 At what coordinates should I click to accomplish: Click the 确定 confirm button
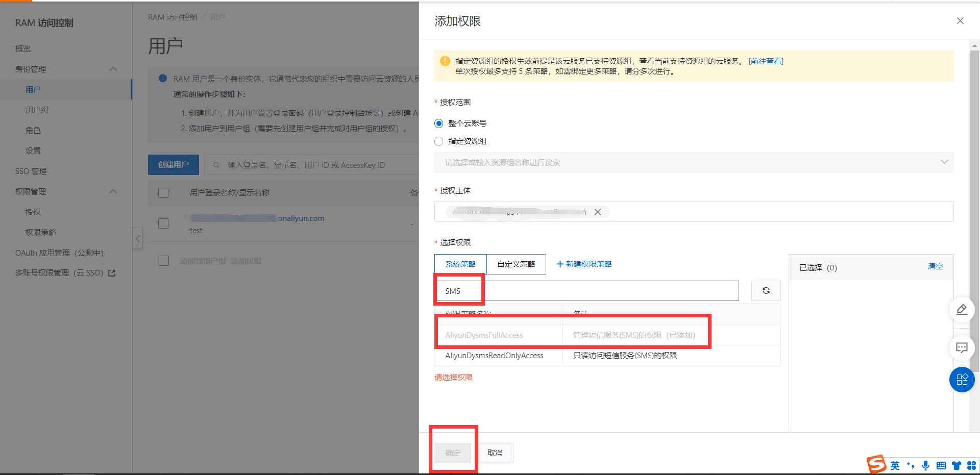tap(453, 453)
